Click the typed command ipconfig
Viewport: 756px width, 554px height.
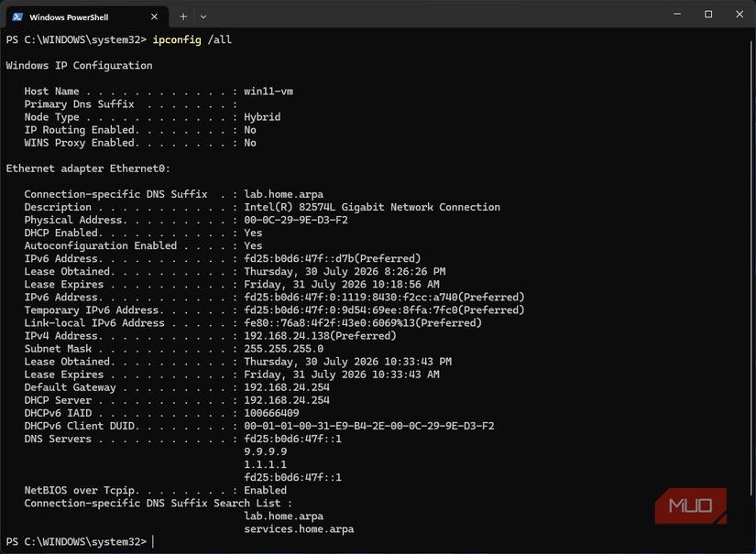click(177, 40)
